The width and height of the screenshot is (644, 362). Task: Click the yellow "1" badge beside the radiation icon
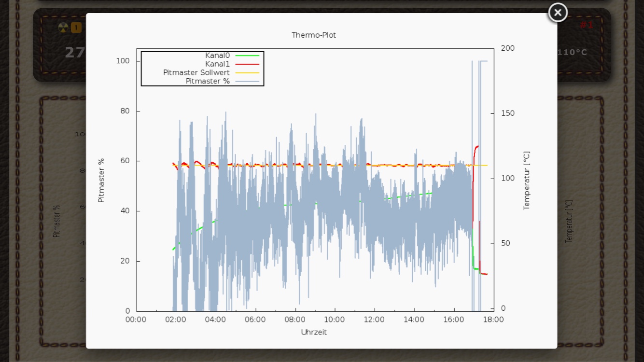(76, 28)
